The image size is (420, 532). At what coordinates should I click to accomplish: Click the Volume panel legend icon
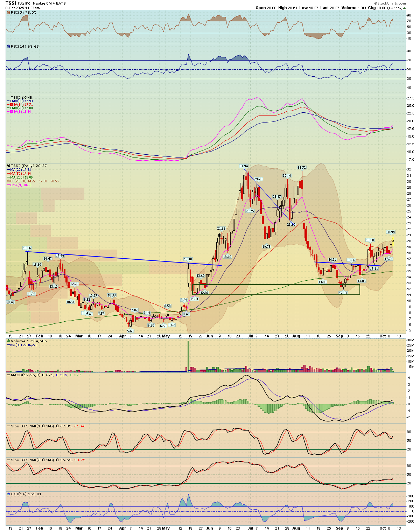tap(8, 341)
